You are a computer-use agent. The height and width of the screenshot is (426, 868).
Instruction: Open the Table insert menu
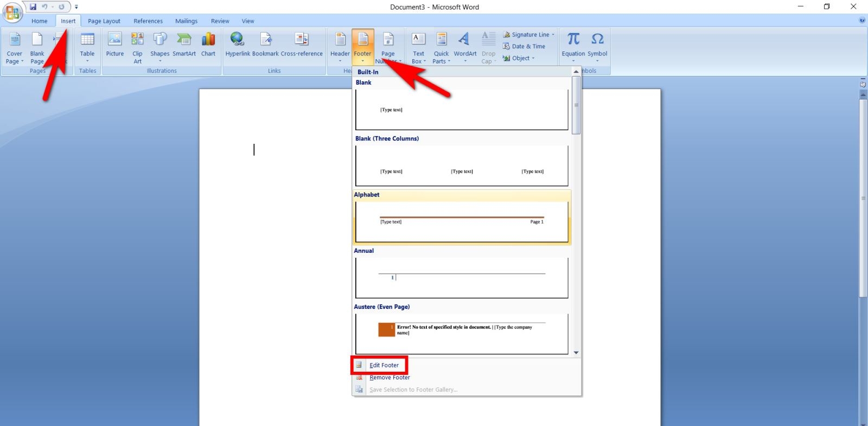[87, 48]
